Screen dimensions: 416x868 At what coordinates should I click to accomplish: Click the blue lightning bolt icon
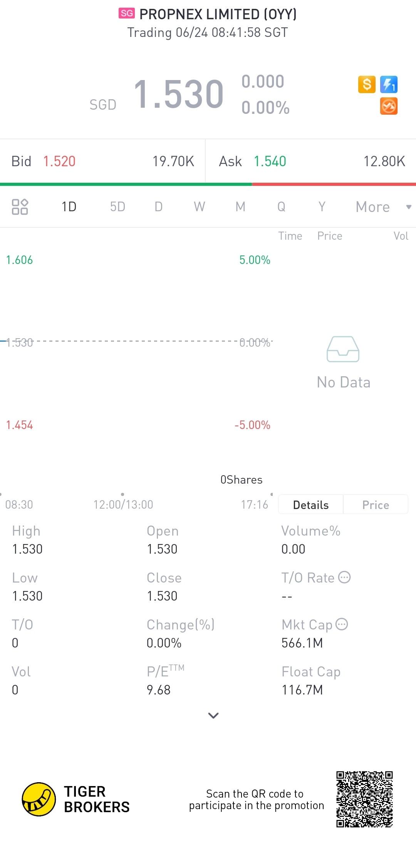389,84
